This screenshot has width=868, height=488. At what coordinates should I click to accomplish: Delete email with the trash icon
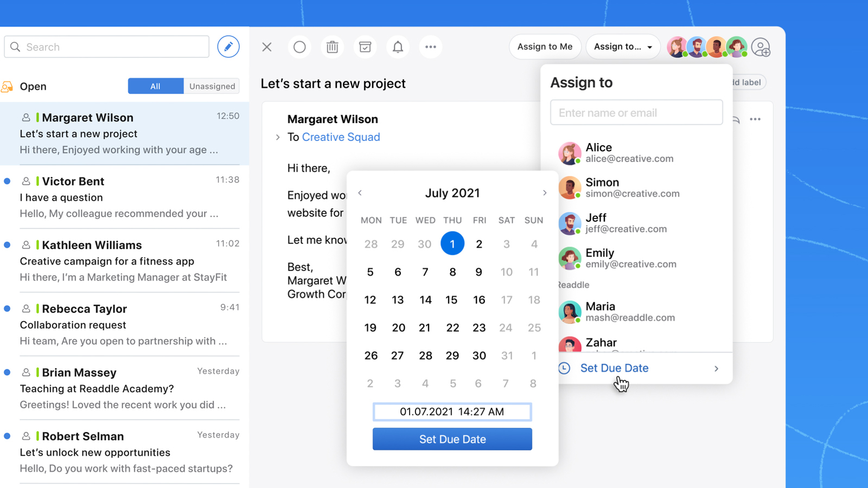(x=333, y=47)
